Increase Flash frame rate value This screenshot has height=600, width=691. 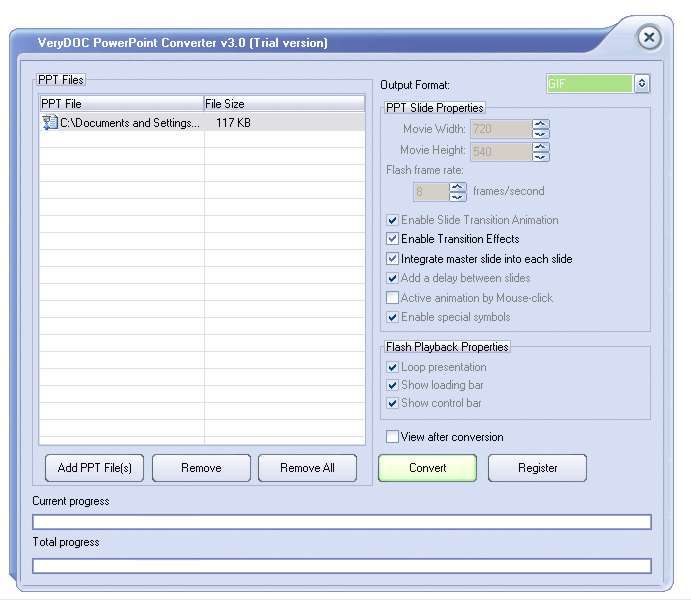(x=458, y=186)
